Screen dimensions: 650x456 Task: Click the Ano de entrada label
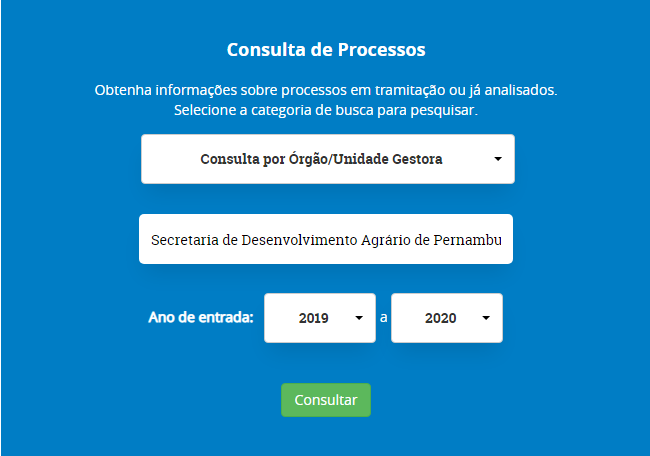201,318
